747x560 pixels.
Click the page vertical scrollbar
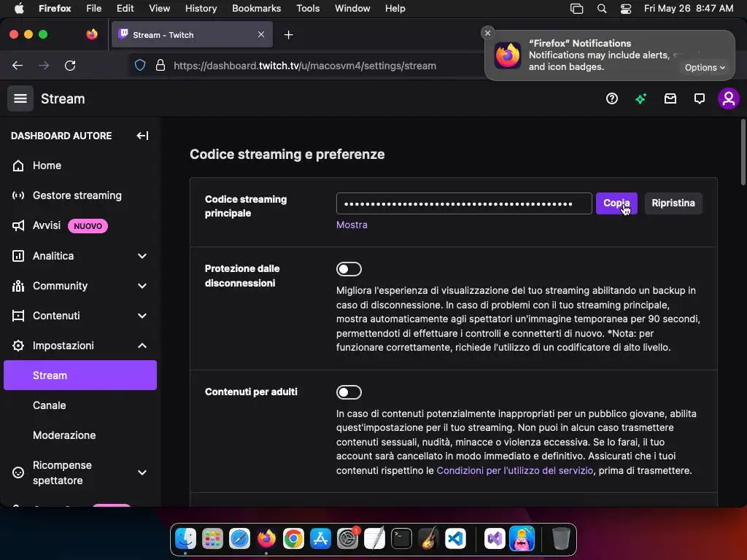[743, 152]
